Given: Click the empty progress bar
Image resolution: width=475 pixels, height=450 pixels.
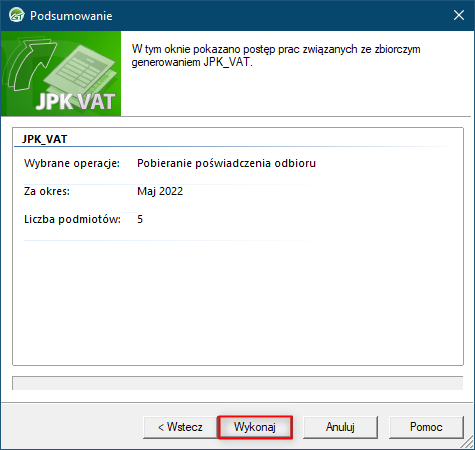Looking at the screenshot, I should 238,383.
